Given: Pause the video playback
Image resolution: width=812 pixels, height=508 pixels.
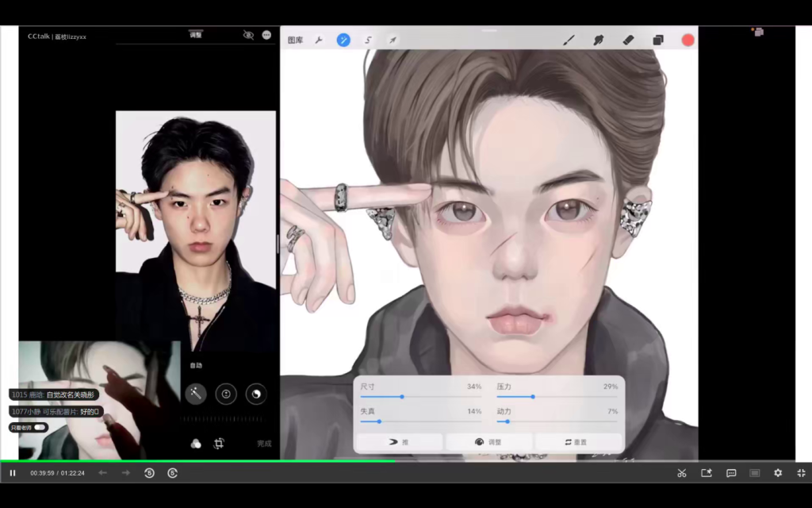Looking at the screenshot, I should [13, 473].
